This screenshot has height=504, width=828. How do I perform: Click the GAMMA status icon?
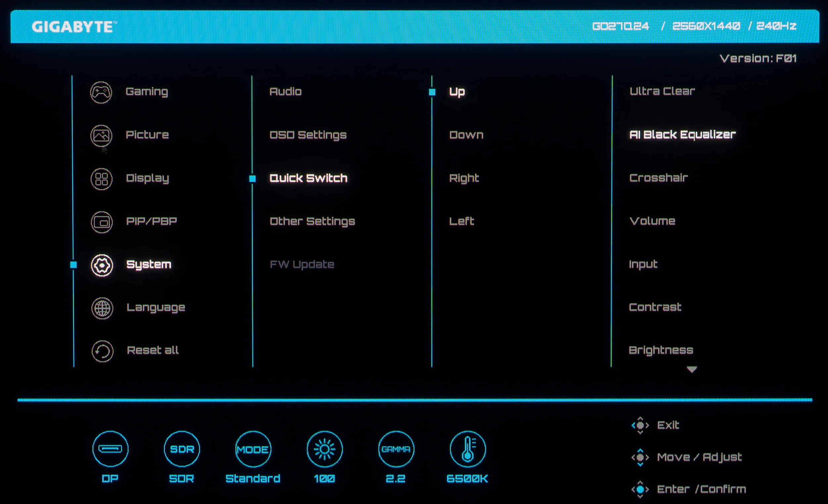point(396,449)
